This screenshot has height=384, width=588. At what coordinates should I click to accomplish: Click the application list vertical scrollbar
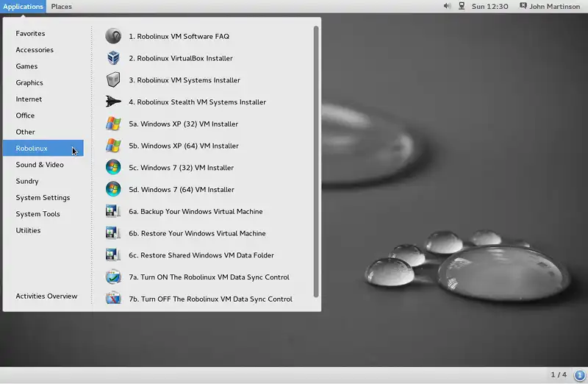click(316, 161)
